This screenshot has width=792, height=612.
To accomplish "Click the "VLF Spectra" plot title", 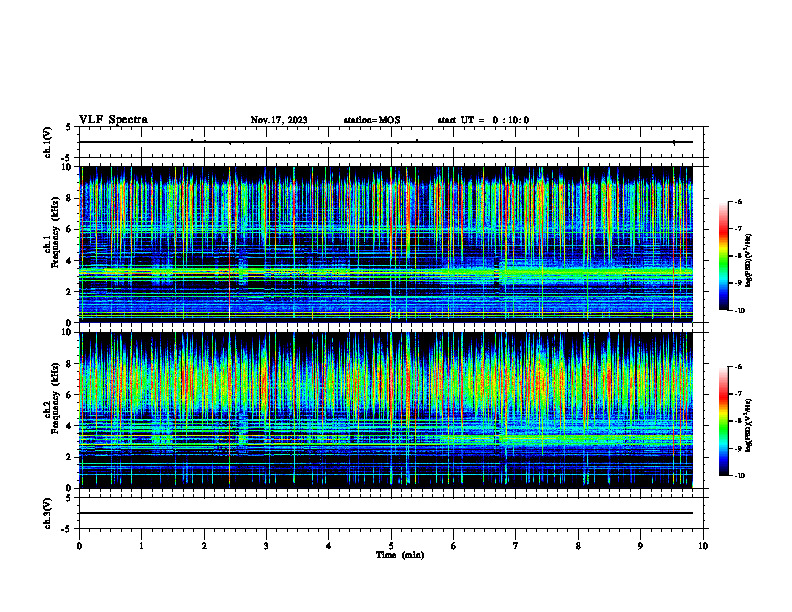I will pos(113,120).
